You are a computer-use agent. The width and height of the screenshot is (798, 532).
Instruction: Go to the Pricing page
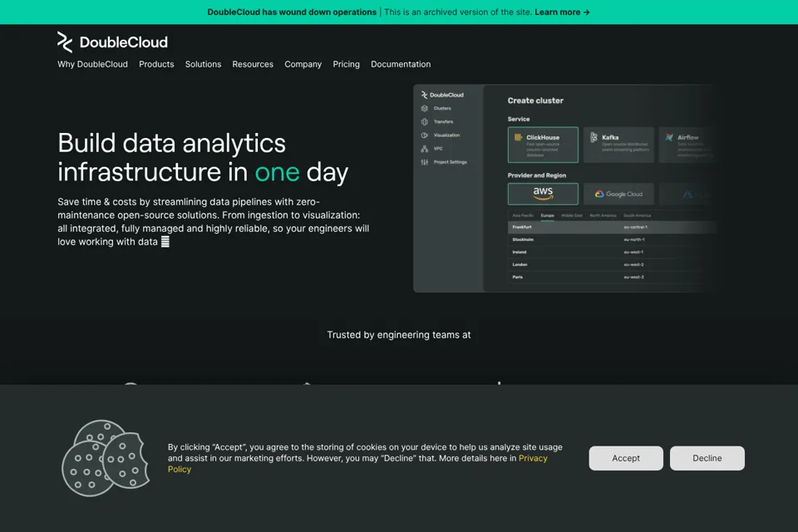pos(346,64)
